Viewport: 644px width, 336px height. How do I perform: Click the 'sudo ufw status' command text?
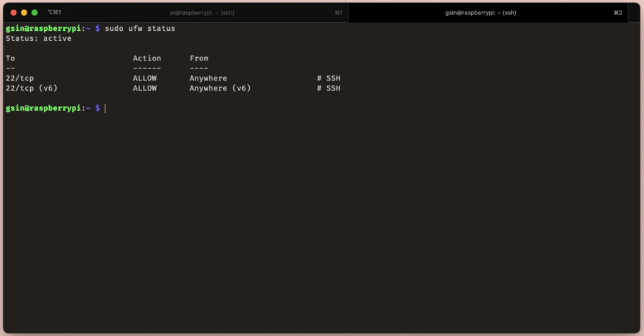(140, 28)
